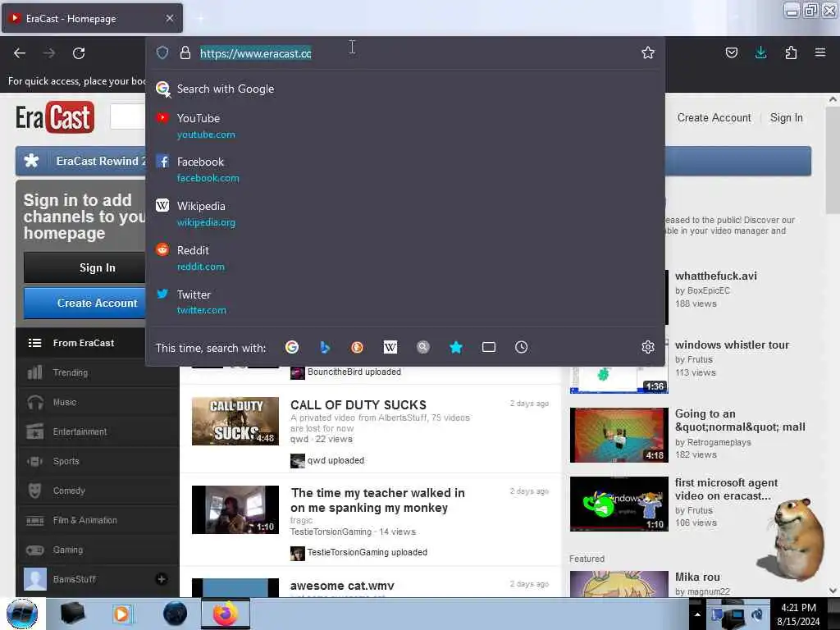Reload the page with the refresh icon
This screenshot has height=630, width=840.
(x=79, y=53)
